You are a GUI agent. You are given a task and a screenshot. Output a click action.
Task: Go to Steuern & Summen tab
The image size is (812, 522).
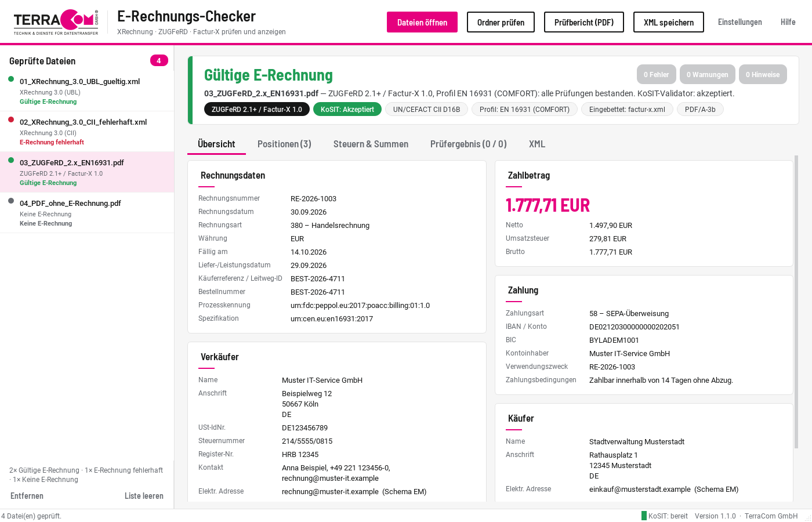pos(371,144)
